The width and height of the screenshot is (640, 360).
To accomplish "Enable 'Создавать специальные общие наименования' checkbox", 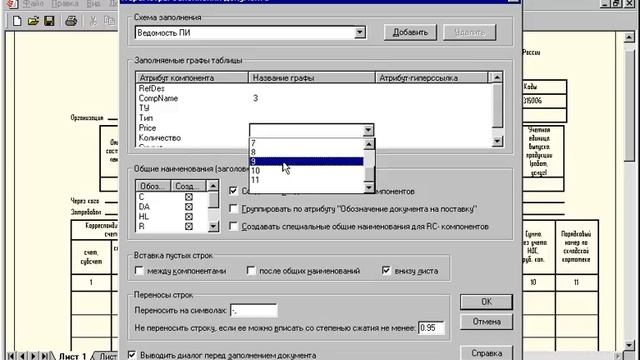I will point(233,226).
